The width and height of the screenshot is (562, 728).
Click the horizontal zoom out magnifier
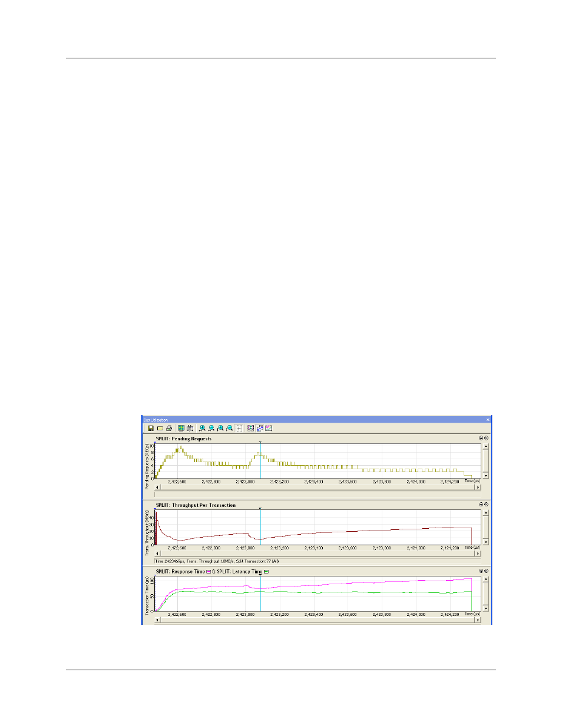pos(211,429)
